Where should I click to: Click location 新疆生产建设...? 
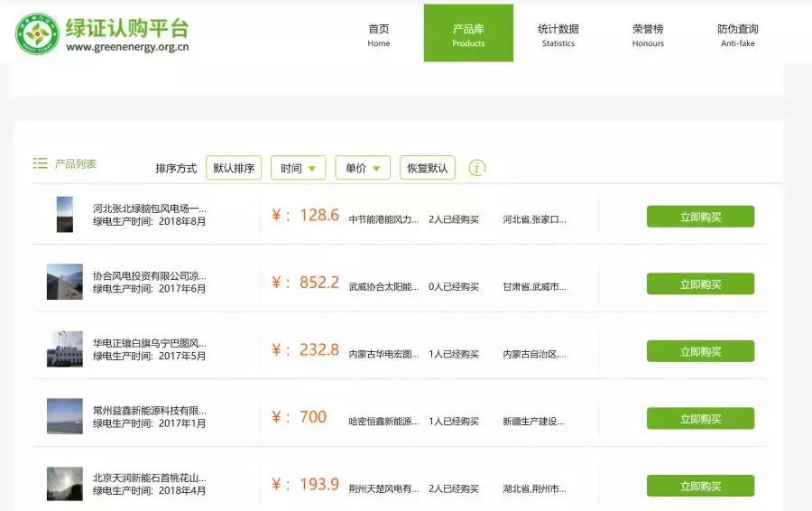click(533, 422)
